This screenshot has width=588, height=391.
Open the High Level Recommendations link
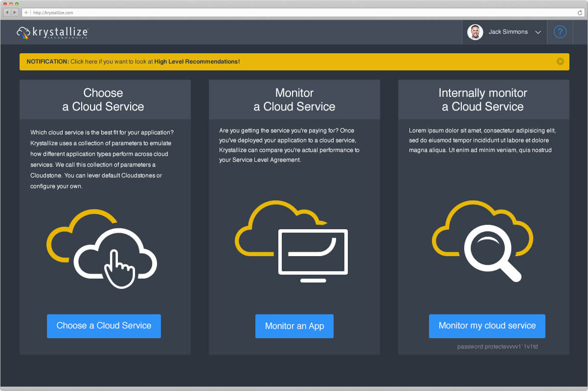[197, 62]
